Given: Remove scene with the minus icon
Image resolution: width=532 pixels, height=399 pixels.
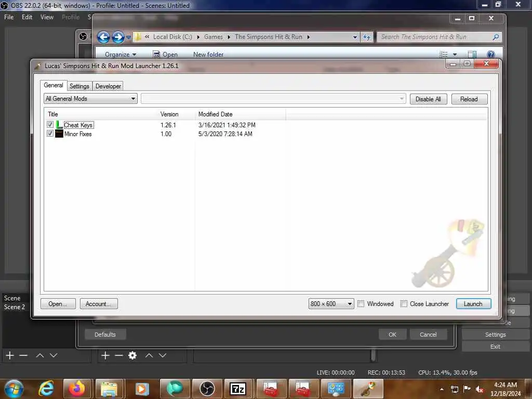Looking at the screenshot, I should [23, 355].
